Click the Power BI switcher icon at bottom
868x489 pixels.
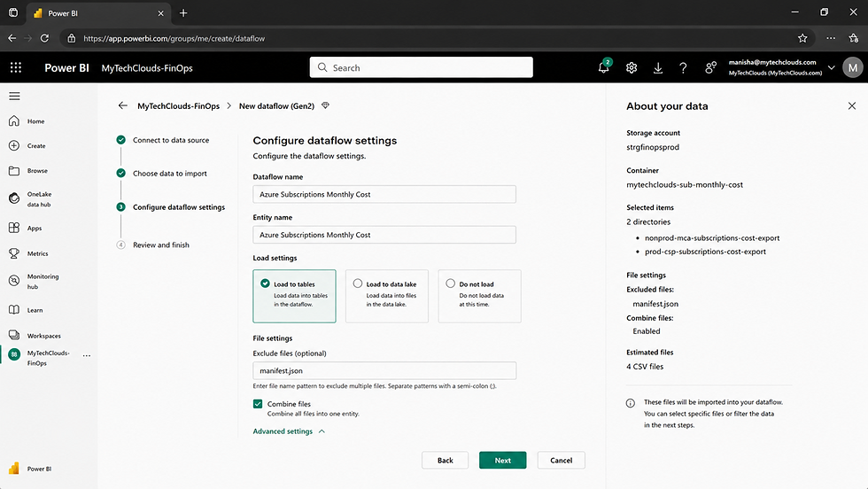(14, 469)
